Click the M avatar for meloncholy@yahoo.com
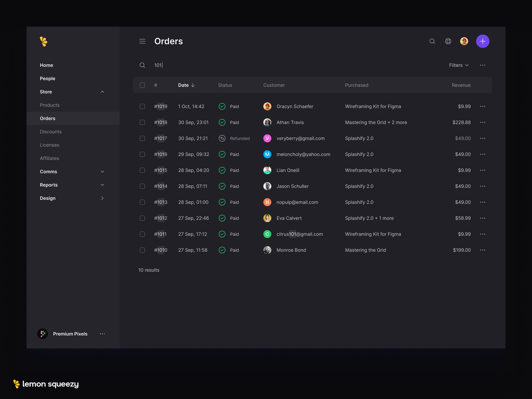This screenshot has width=532, height=399. (267, 154)
